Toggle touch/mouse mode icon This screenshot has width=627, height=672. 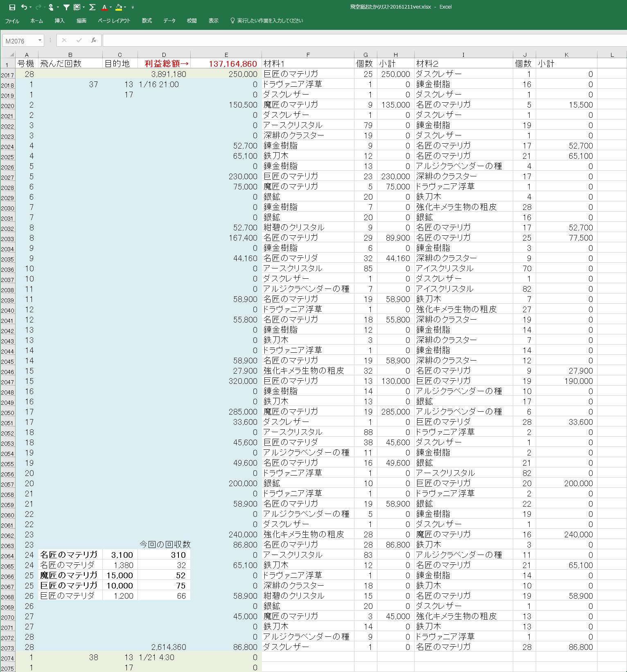click(x=51, y=7)
